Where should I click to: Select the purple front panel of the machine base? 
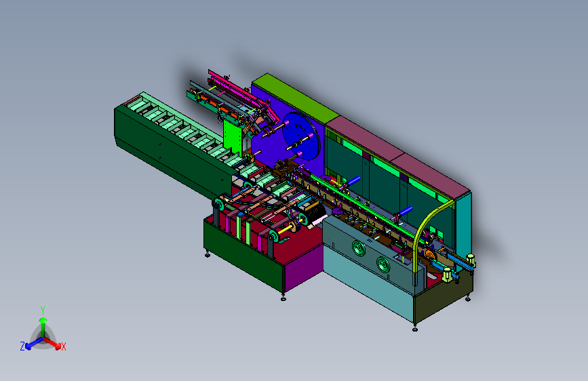(304, 268)
